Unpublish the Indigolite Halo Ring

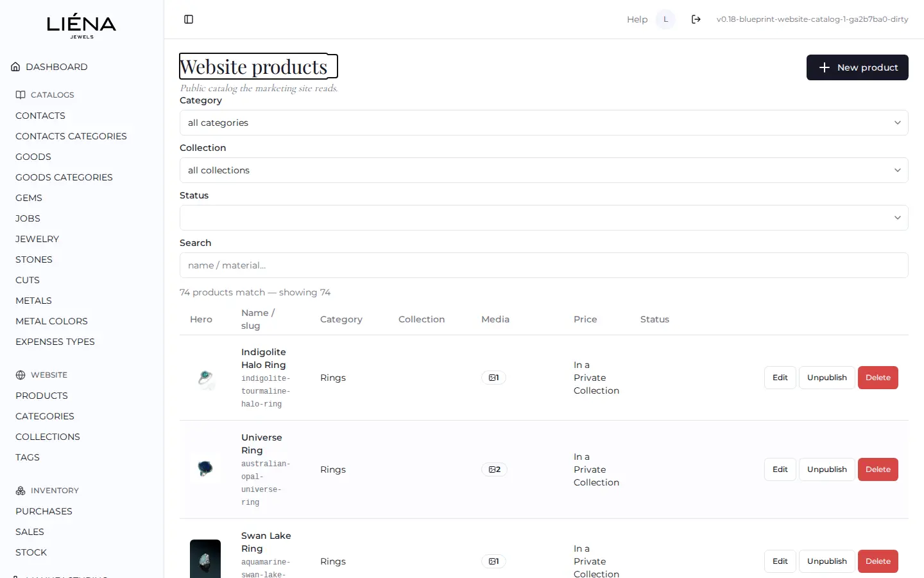[827, 378]
